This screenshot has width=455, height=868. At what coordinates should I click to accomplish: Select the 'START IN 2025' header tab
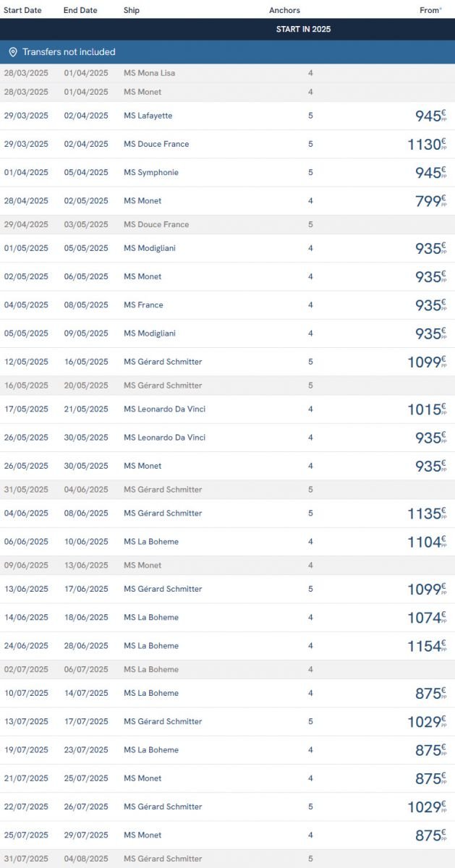click(303, 30)
